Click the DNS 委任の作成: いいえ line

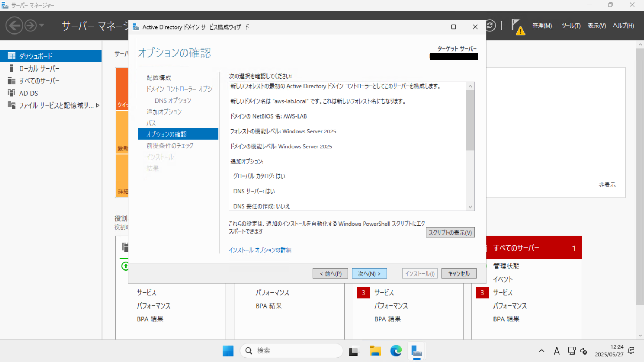262,206
